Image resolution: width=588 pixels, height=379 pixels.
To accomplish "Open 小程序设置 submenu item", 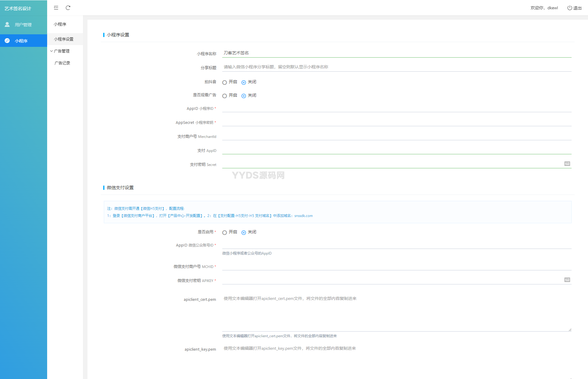I will [x=64, y=39].
